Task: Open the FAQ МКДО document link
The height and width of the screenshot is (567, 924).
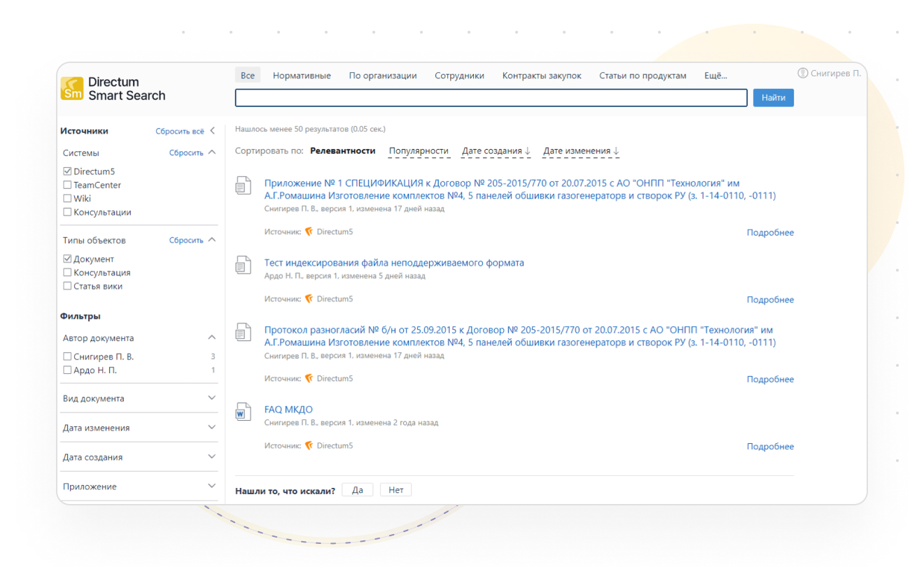Action: [x=288, y=409]
